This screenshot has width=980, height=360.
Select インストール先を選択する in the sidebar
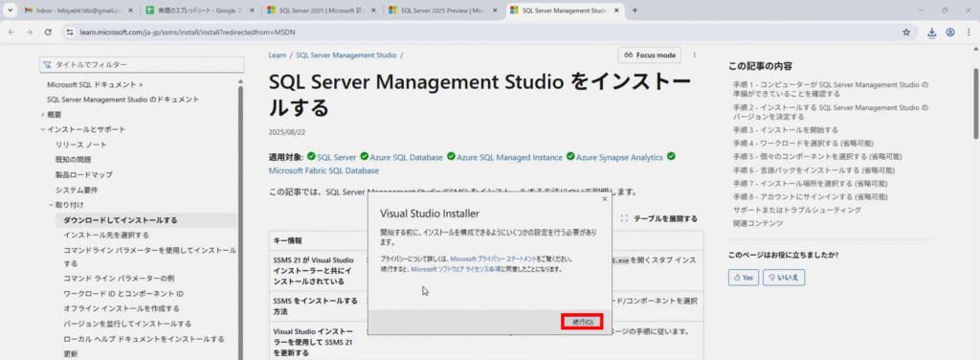click(106, 235)
